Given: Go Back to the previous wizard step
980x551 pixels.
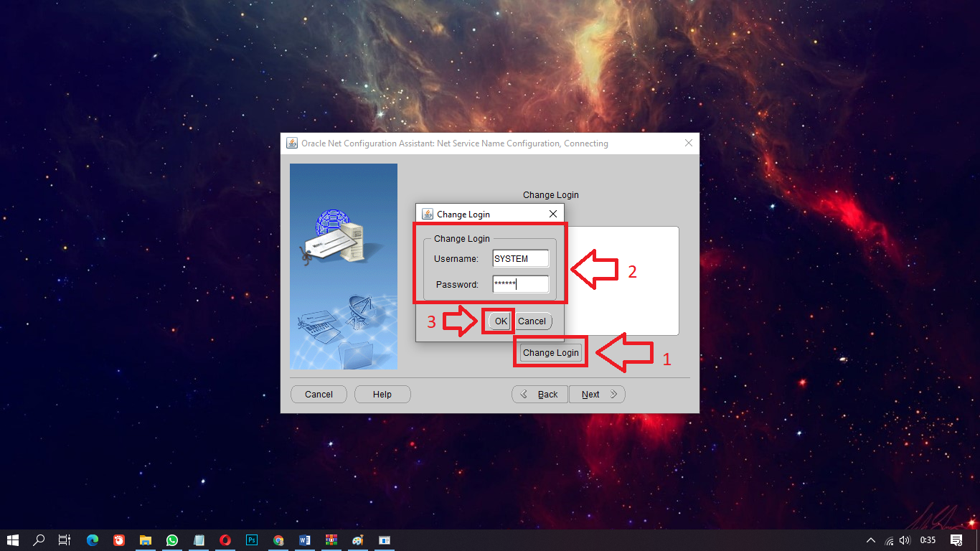Looking at the screenshot, I should [540, 395].
